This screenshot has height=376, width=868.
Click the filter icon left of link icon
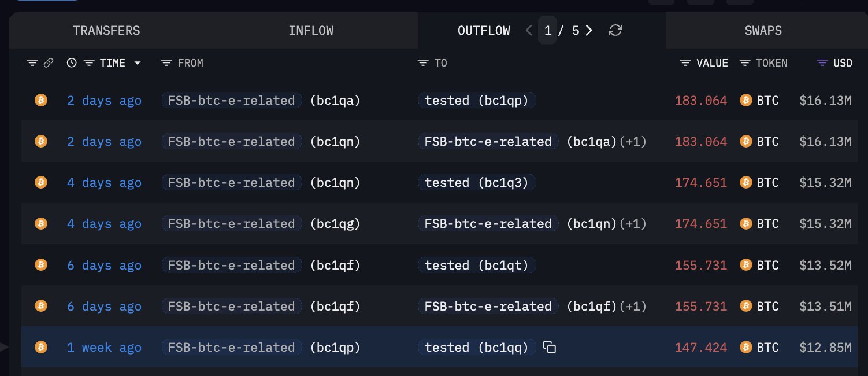[32, 63]
